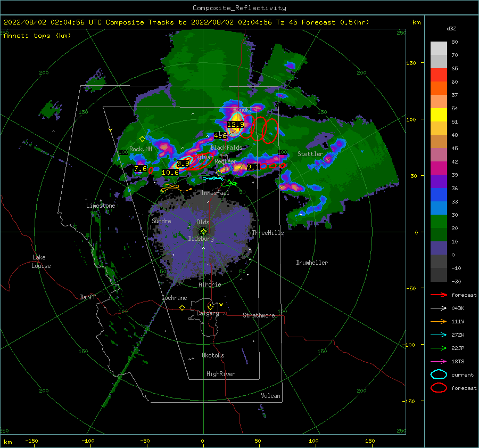Click the red forecast ellipse legend icon

pos(439,388)
